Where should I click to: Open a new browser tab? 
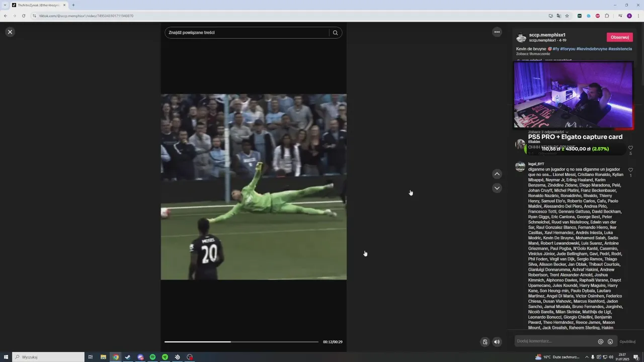click(x=73, y=5)
